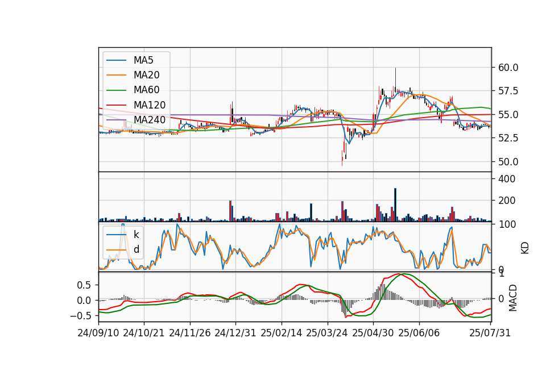Click the MA120 legend label
Image resolution: width=546 pixels, height=392 pixels.
coord(150,105)
